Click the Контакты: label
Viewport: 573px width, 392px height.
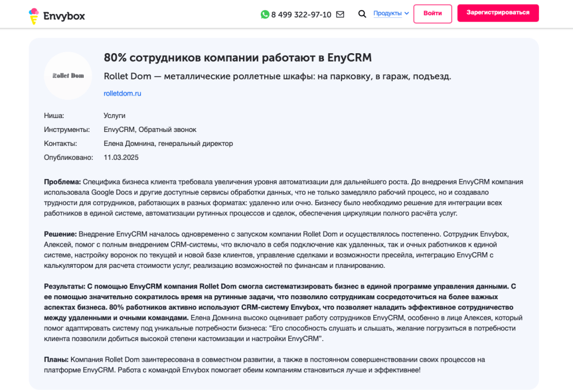pyautogui.click(x=60, y=144)
